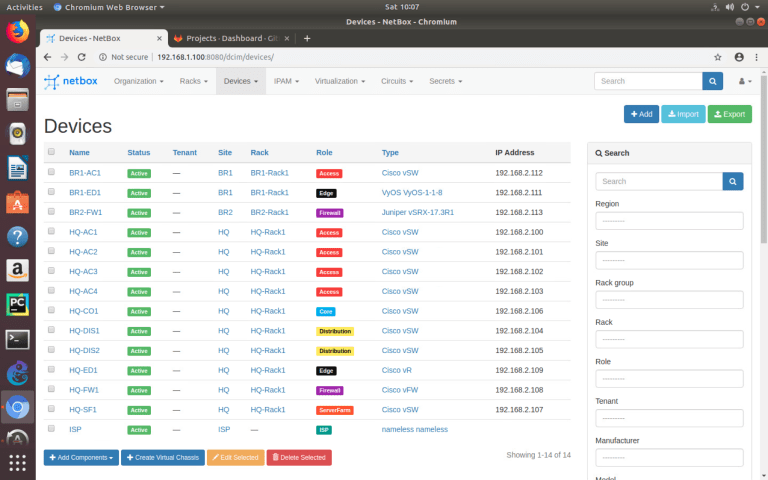Tick the HQ-AC1 checkbox
Image resolution: width=768 pixels, height=480 pixels.
coord(51,231)
